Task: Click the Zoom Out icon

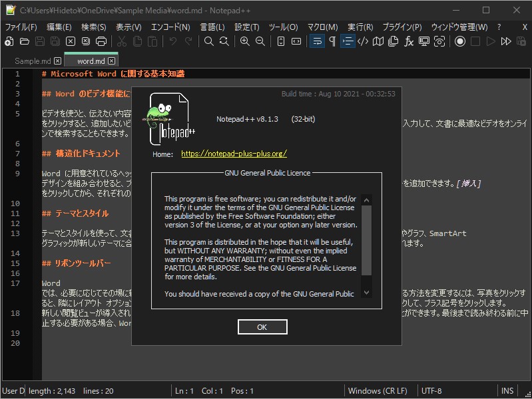Action: 260,41
